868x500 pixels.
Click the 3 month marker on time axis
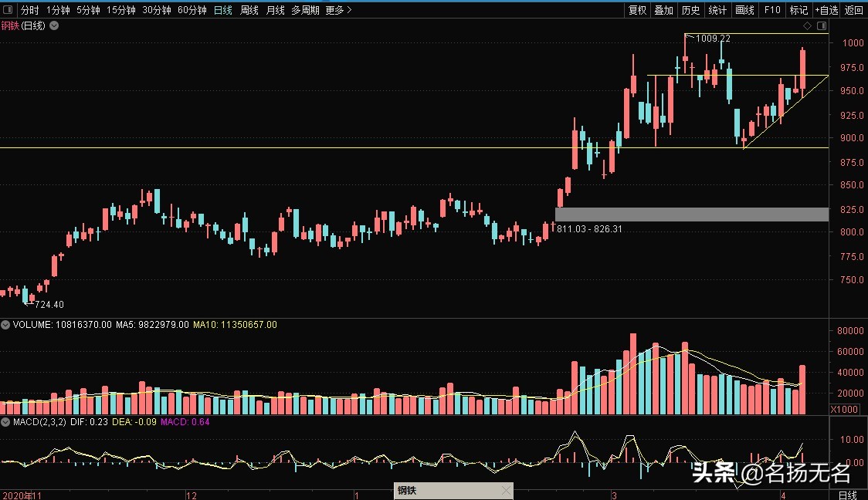tap(615, 495)
